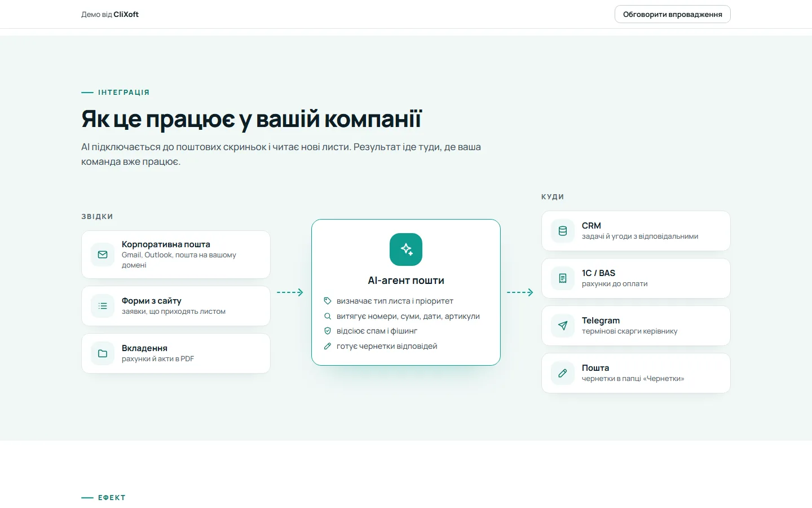Click the database icon beside CRM

(x=563, y=231)
